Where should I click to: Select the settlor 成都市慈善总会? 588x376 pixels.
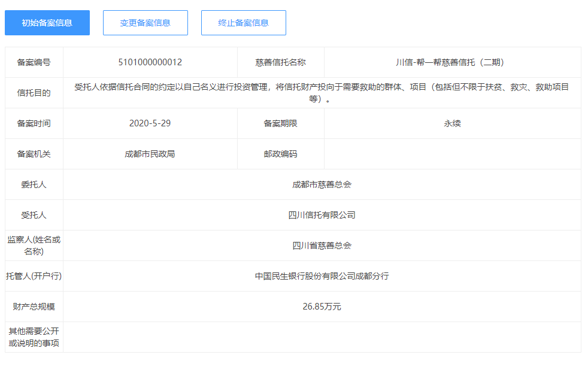[x=322, y=184]
